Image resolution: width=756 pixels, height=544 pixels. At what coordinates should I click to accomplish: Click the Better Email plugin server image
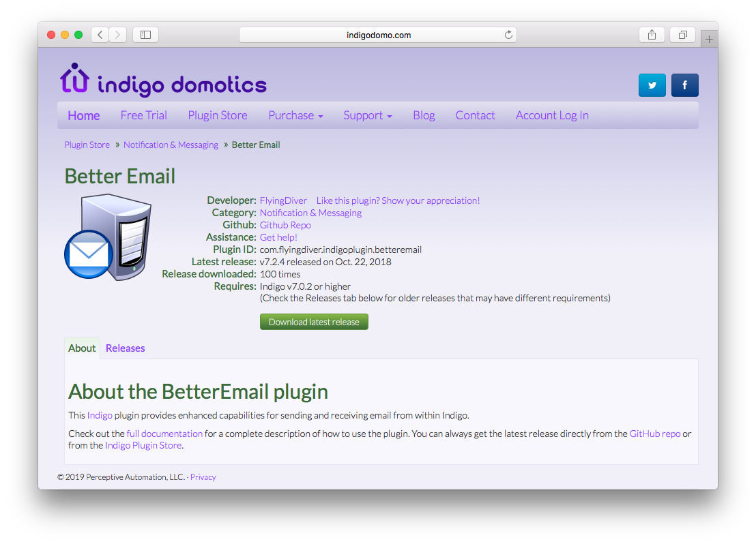(108, 237)
